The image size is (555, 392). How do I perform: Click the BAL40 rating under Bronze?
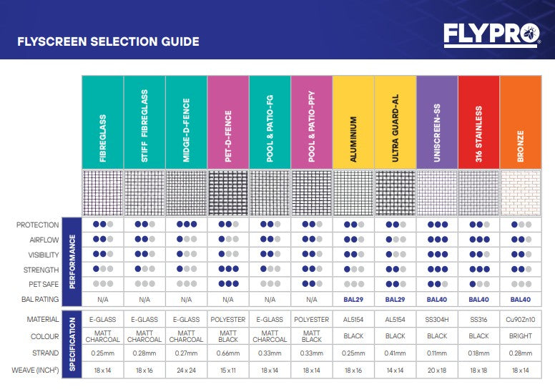point(520,300)
